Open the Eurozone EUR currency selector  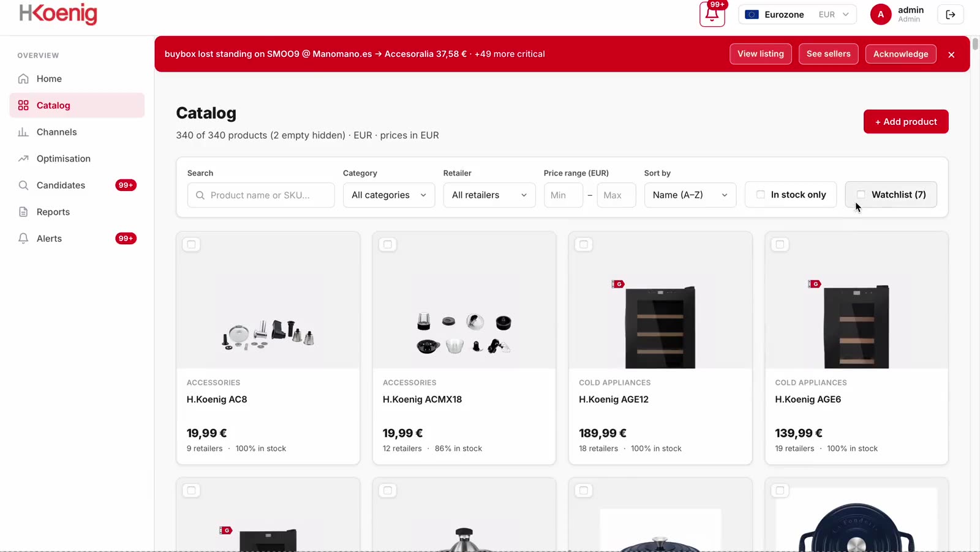(797, 15)
